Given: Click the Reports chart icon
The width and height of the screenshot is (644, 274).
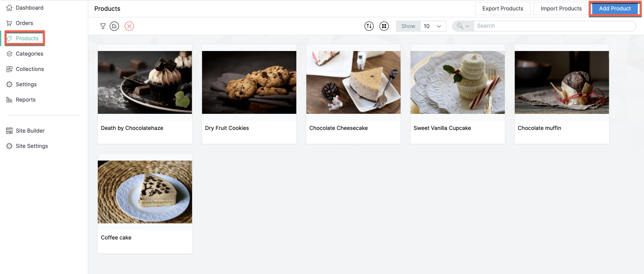Looking at the screenshot, I should click(x=9, y=100).
